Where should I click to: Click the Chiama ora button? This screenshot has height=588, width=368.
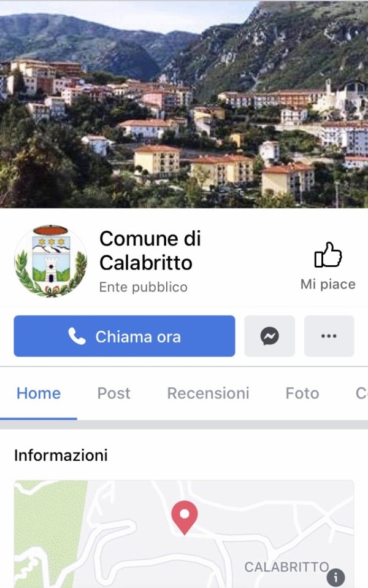click(125, 336)
